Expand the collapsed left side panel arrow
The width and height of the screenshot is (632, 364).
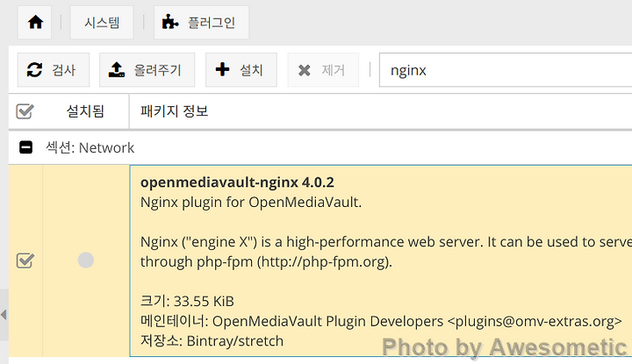(x=4, y=315)
